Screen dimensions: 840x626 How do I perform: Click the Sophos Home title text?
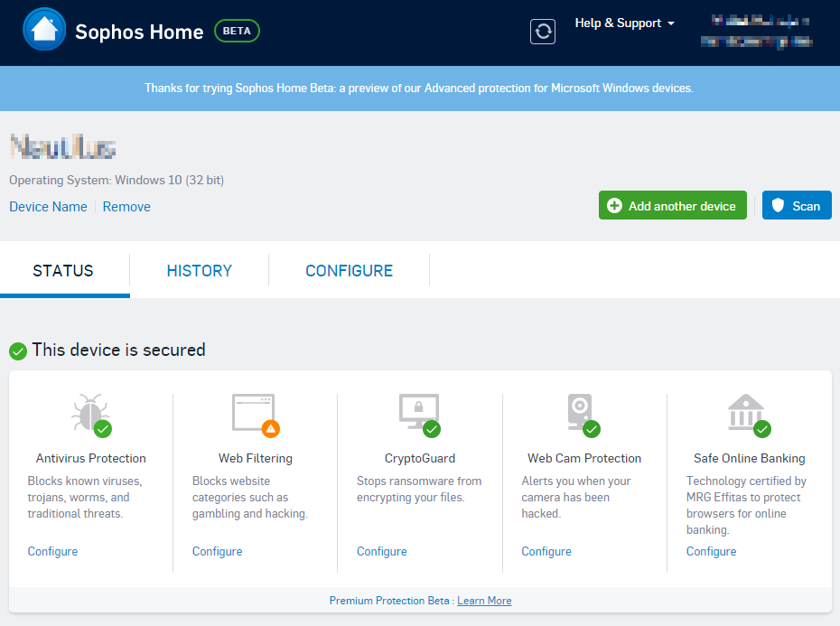(x=139, y=32)
